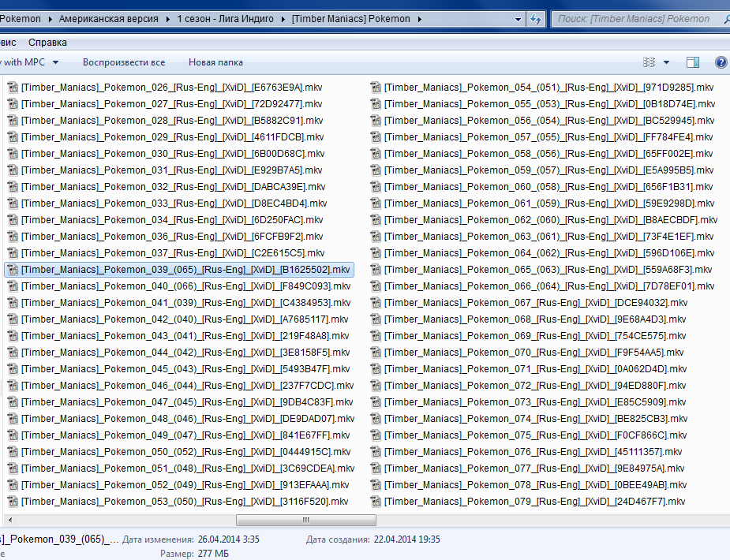Viewport: 730px width, 560px height.
Task: Select file Pokemon_037_[Rus-Eng]_[XviD]_[C2E615C5].mkv
Action: pos(173,253)
